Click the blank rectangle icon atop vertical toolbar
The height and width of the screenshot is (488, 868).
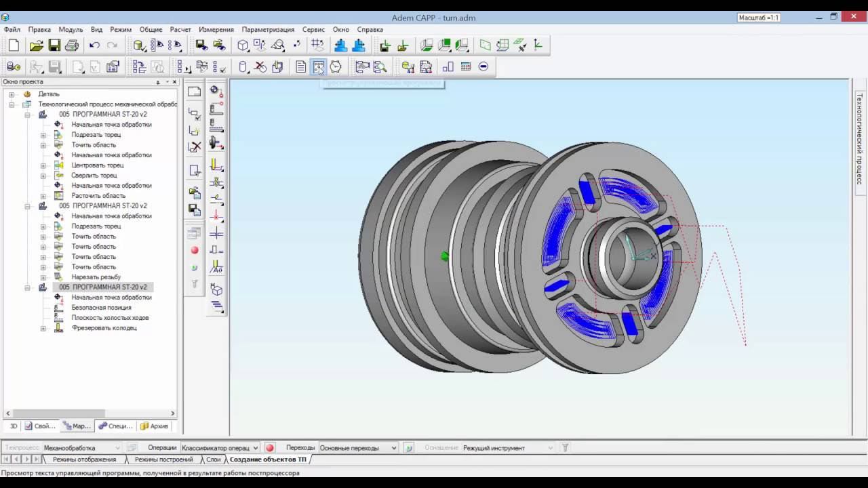[x=195, y=91]
